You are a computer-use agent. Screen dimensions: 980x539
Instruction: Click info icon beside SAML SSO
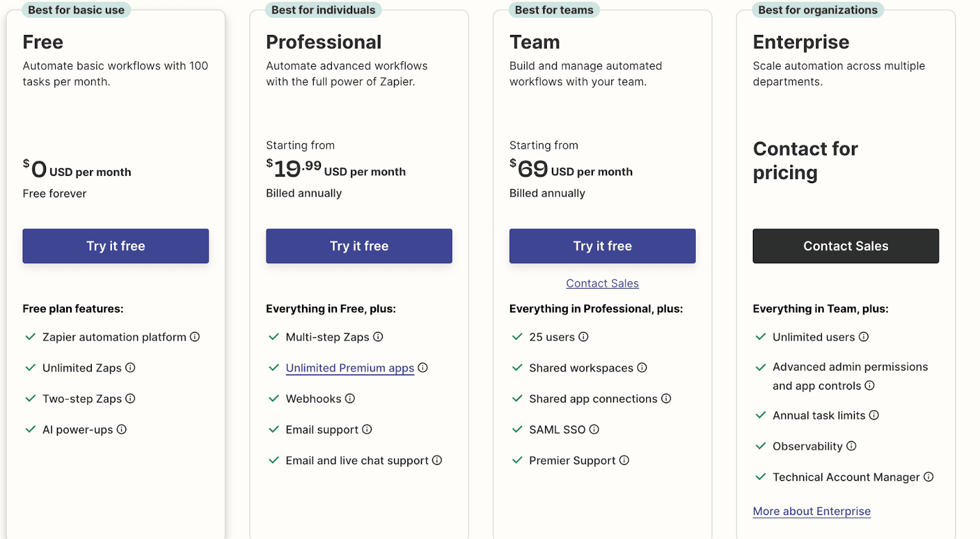[594, 429]
